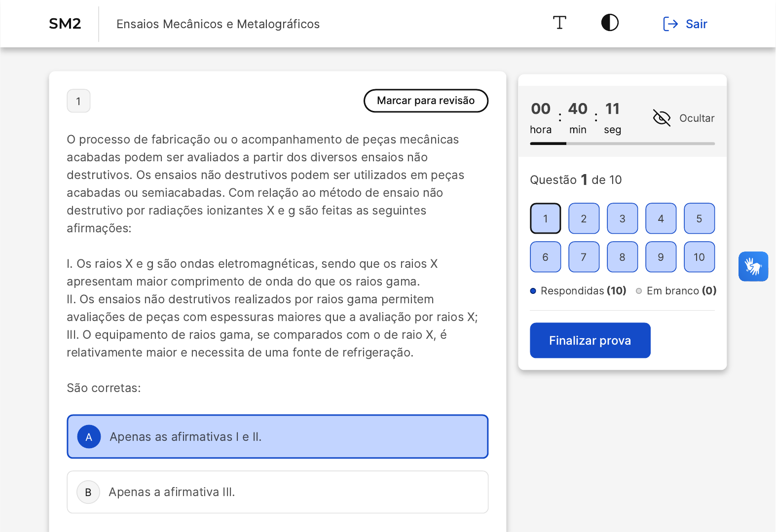Toggle the high contrast mode icon
This screenshot has width=776, height=532.
(610, 23)
